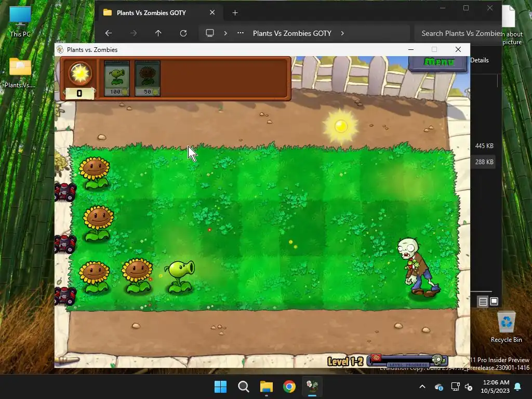Click the taskbar clock showing 12:06 AM

[495, 387]
